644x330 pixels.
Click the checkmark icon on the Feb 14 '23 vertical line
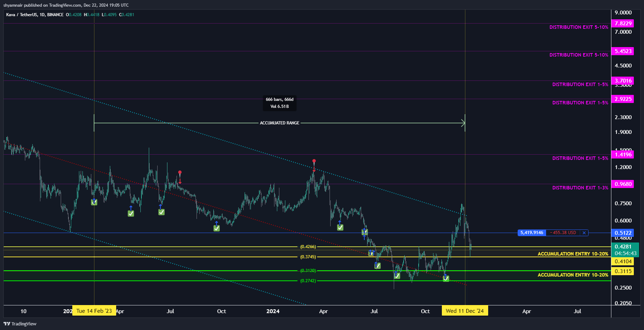pos(94,202)
